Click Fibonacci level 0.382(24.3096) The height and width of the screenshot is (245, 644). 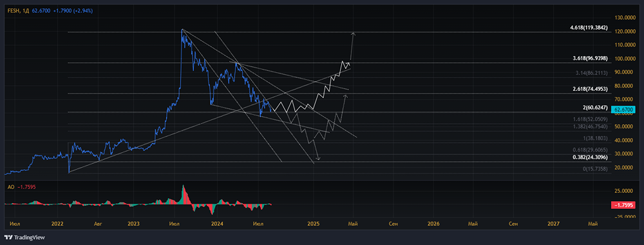coord(590,157)
